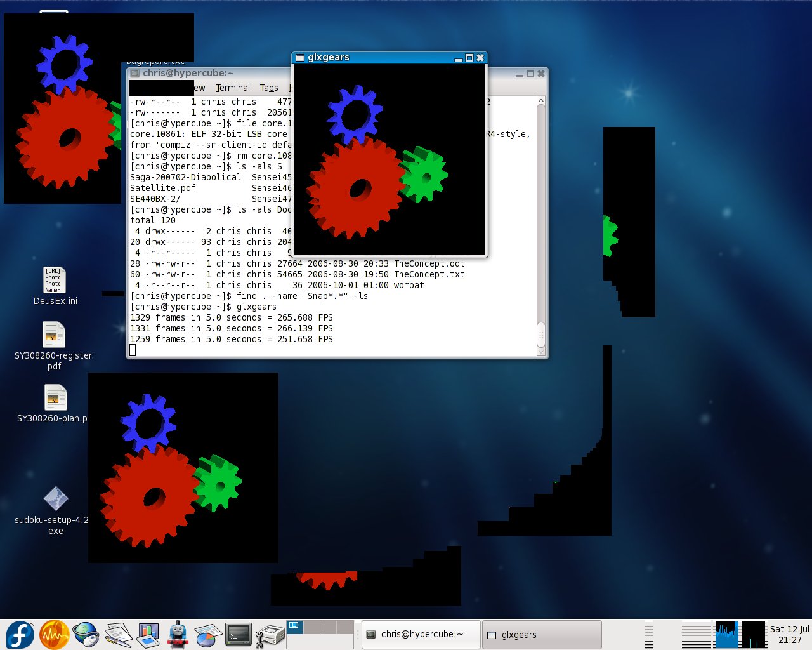
Task: Open the web browser globe launcher
Action: (86, 634)
